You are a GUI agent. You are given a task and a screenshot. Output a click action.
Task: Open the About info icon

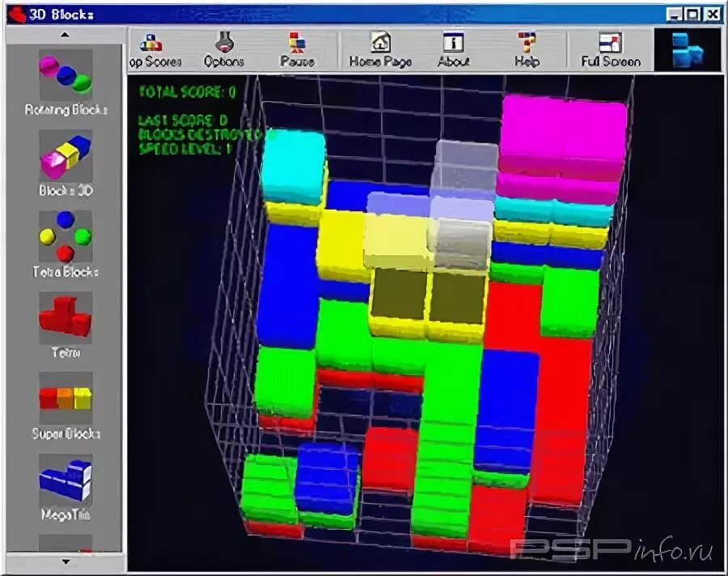tap(453, 42)
